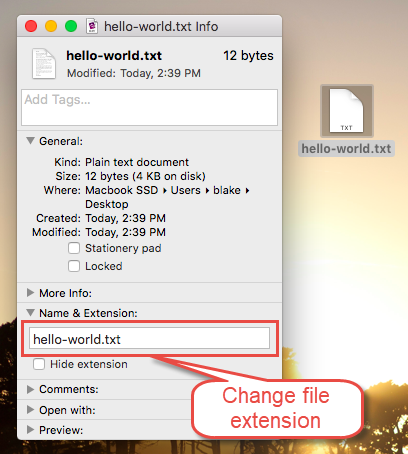Enable the Stationery pad checkbox
Image resolution: width=408 pixels, height=454 pixels.
click(x=74, y=248)
